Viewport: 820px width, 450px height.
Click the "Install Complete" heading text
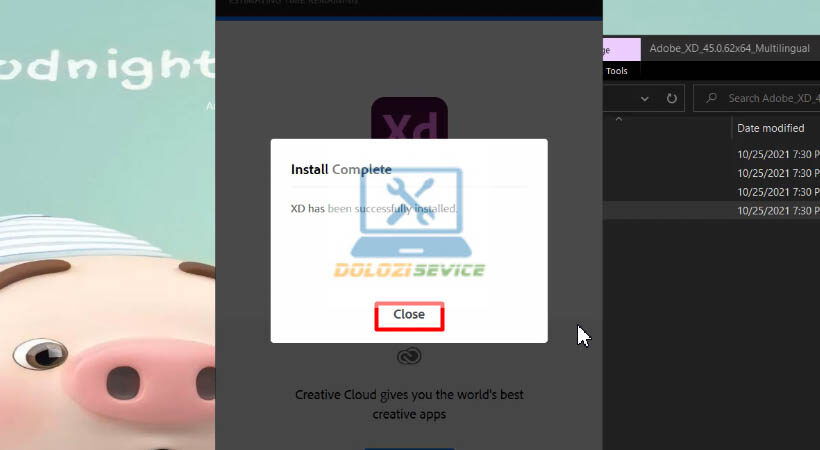pos(341,169)
